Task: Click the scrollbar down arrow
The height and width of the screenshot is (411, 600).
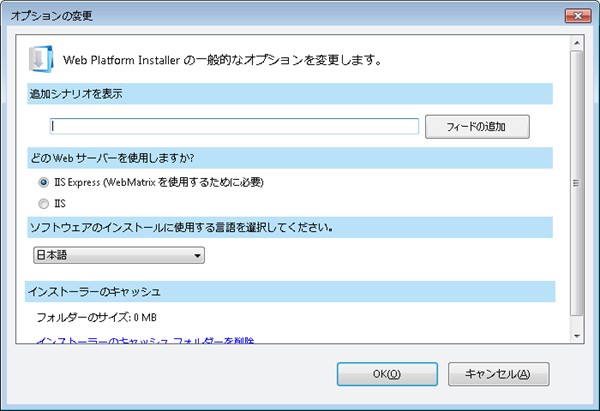Action: coord(577,336)
